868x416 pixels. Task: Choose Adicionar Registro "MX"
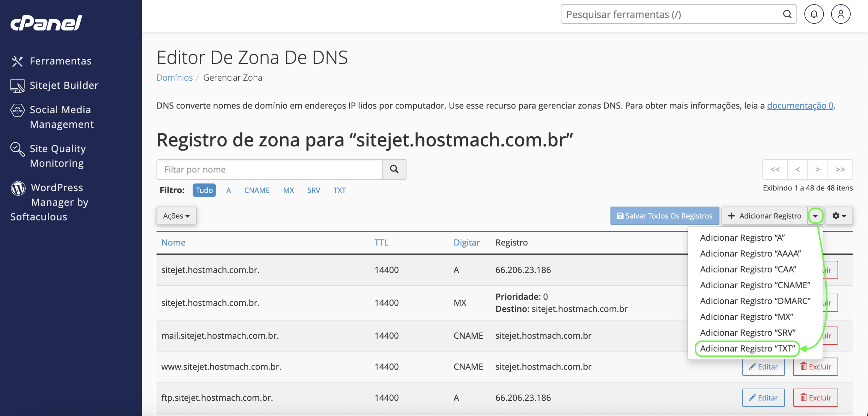click(x=747, y=317)
